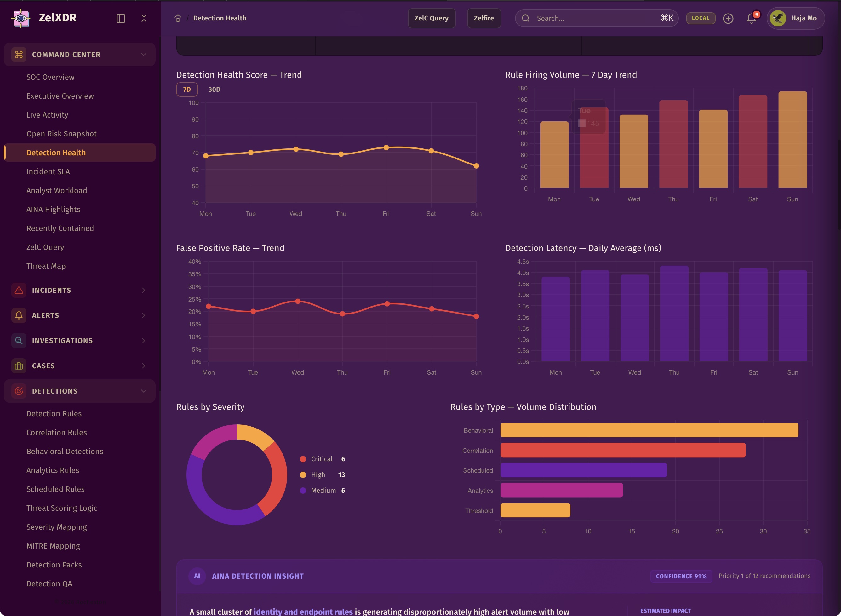Click the plus circle icon
This screenshot has height=616, width=841.
728,18
